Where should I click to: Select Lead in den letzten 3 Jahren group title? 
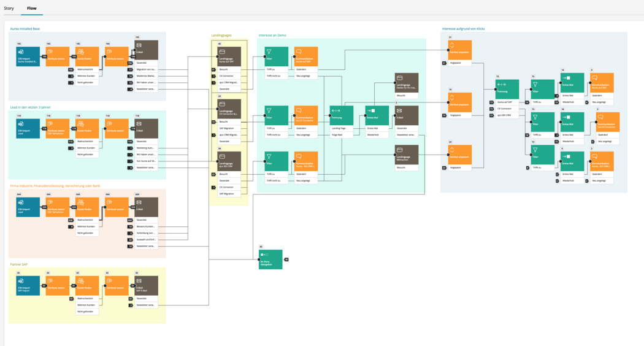pos(31,107)
